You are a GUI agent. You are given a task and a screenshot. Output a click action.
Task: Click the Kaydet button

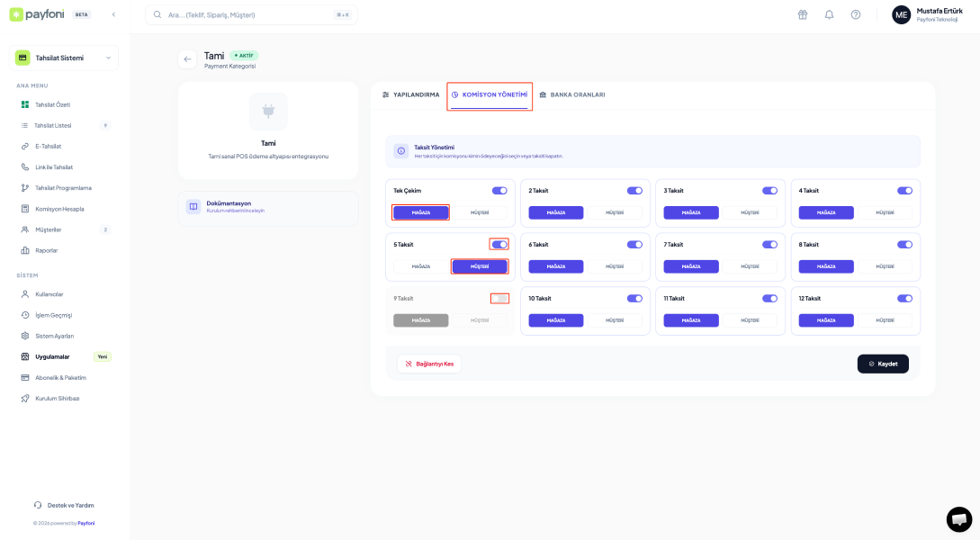click(x=883, y=364)
